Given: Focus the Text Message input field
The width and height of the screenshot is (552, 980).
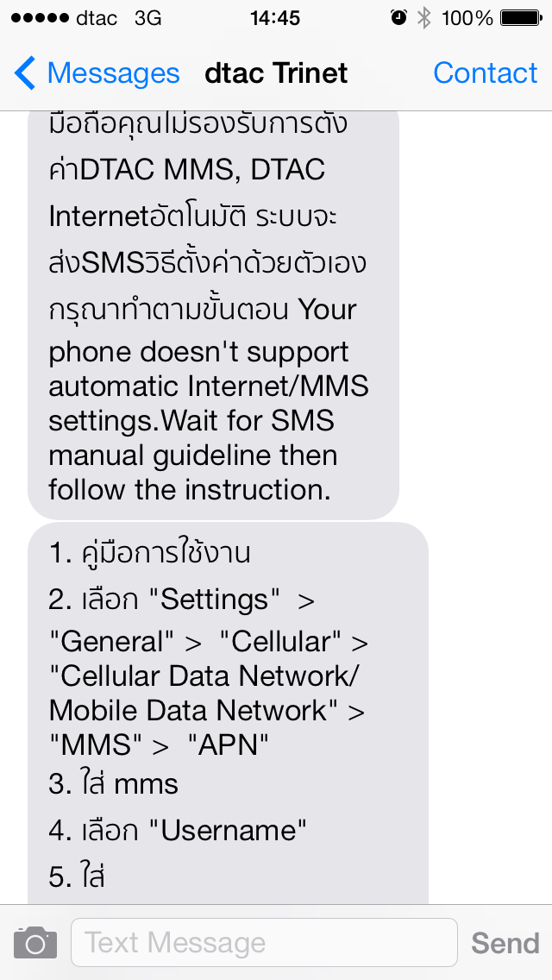Looking at the screenshot, I should click(264, 943).
